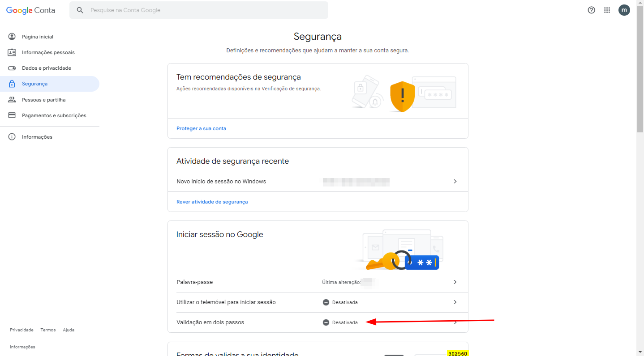Click Desativada status icon for telemóvel row
The image size is (644, 356).
point(326,302)
